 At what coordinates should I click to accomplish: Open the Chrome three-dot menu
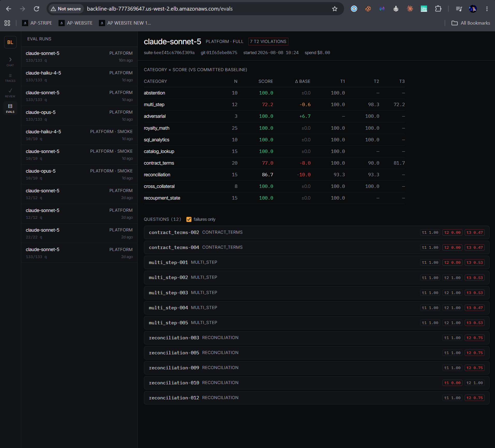[x=487, y=9]
